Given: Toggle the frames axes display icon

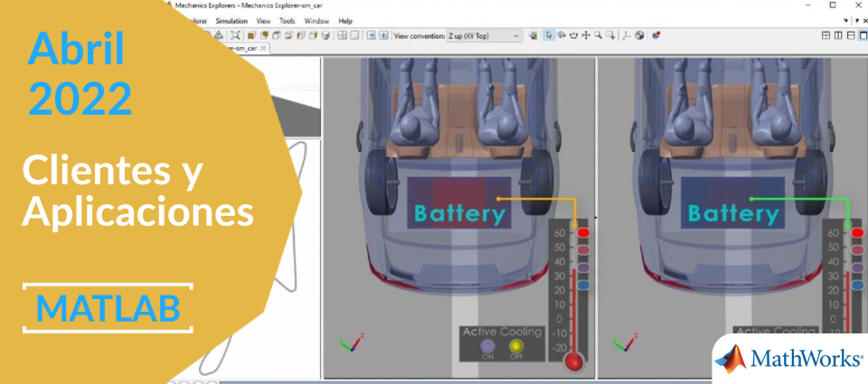Looking at the screenshot, I should (x=627, y=35).
